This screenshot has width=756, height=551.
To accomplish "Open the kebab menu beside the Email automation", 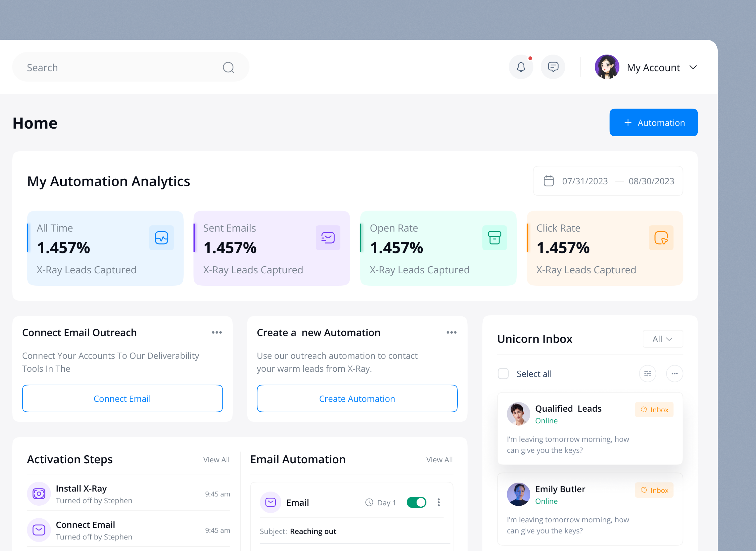I will pyautogui.click(x=438, y=502).
